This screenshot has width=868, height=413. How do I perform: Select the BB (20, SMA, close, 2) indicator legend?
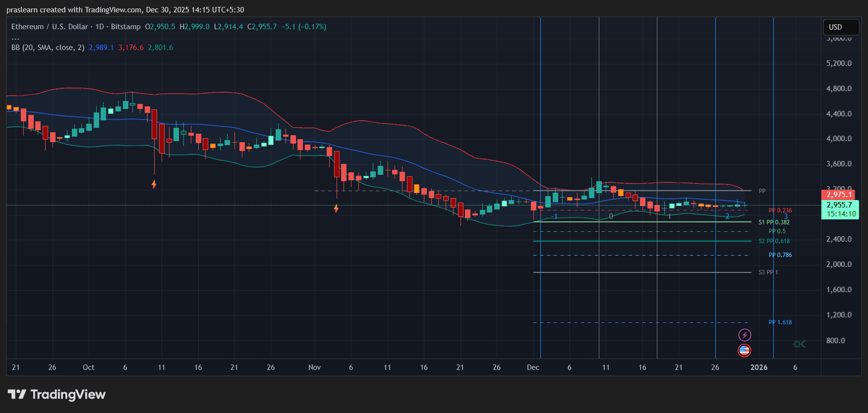click(x=48, y=48)
